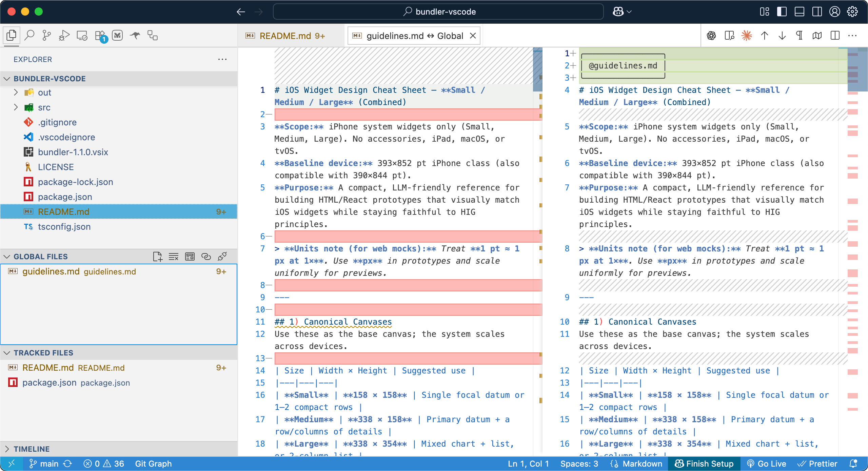Toggle whitespace rendering pilcrow icon
868x471 pixels.
tap(800, 36)
